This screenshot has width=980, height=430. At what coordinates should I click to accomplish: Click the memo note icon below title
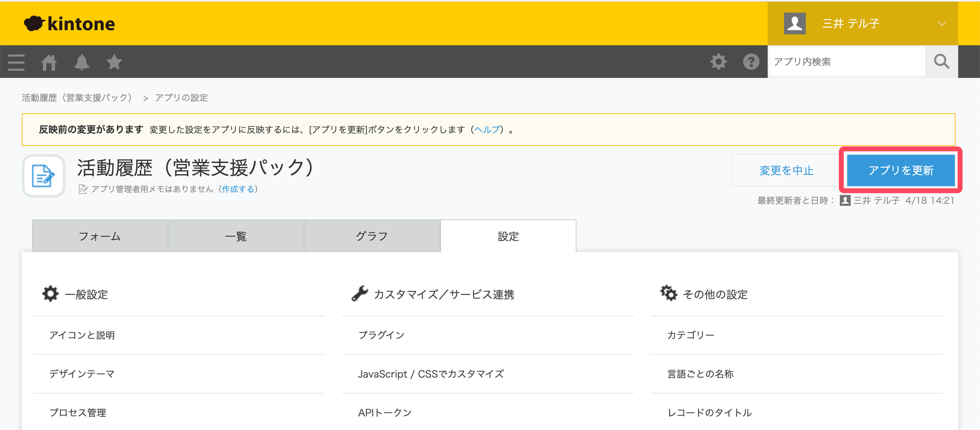(82, 189)
